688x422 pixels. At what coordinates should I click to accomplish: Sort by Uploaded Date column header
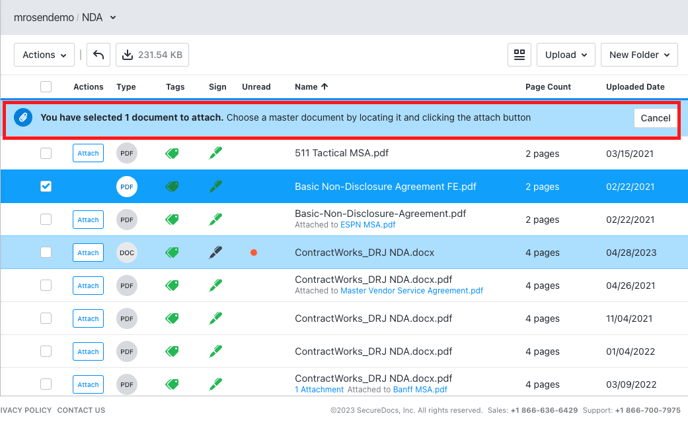coord(635,87)
